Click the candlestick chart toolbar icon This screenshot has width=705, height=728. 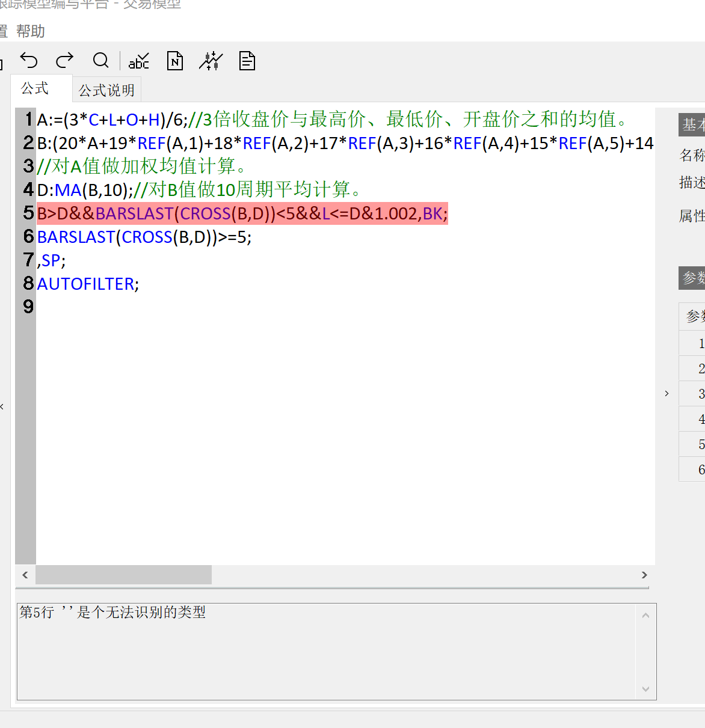[x=211, y=61]
